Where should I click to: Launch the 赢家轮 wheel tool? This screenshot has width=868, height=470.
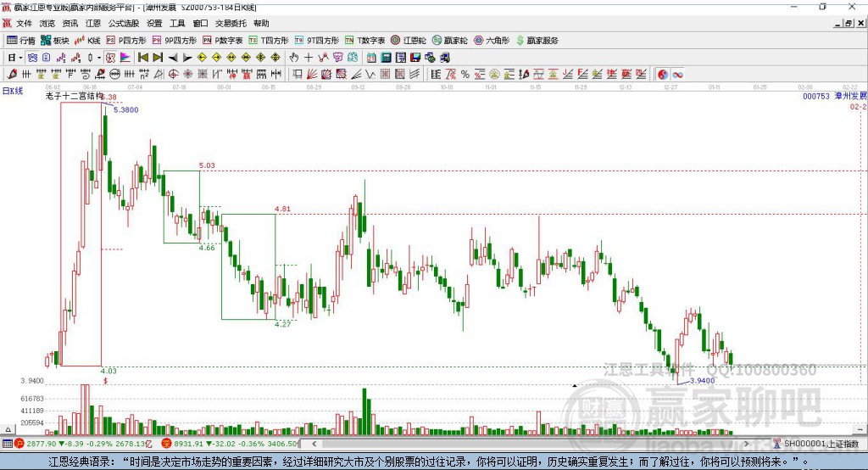coord(449,41)
